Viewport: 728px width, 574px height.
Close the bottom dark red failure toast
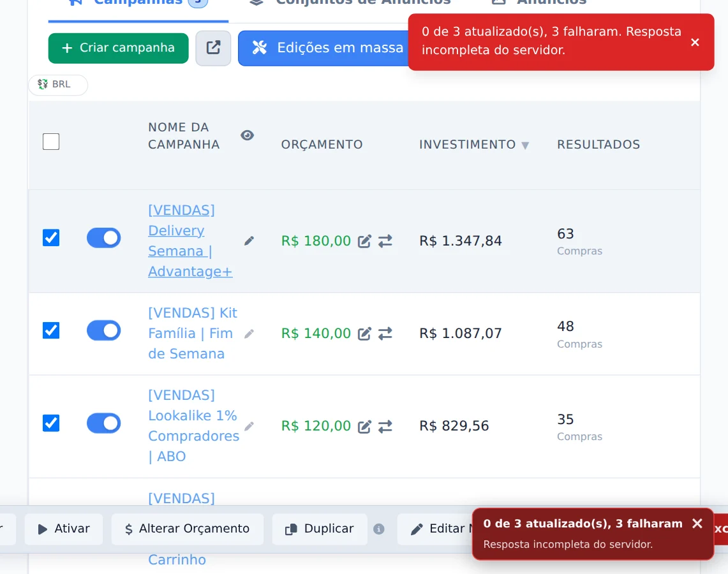697,524
